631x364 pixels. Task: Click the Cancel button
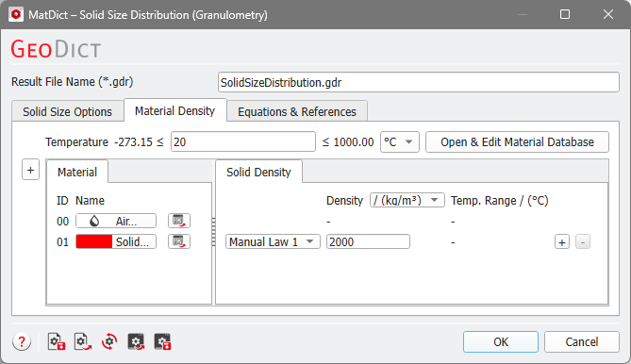[582, 342]
